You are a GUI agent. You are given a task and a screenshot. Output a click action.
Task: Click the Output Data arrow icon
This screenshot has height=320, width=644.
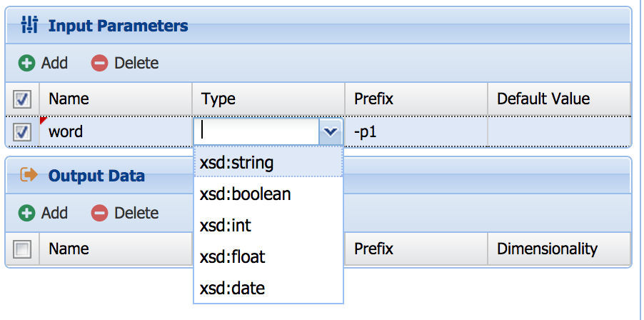tap(29, 176)
